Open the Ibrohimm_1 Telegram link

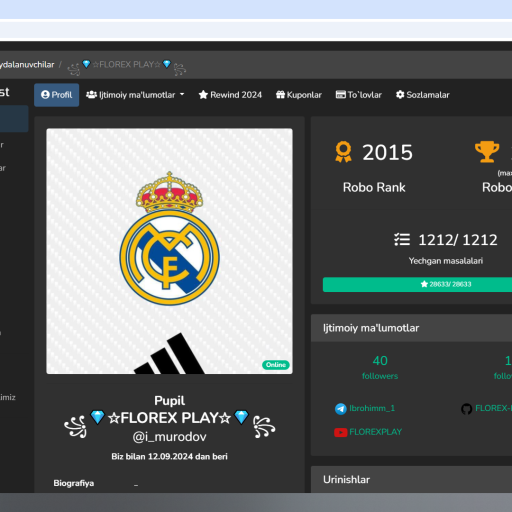point(372,408)
